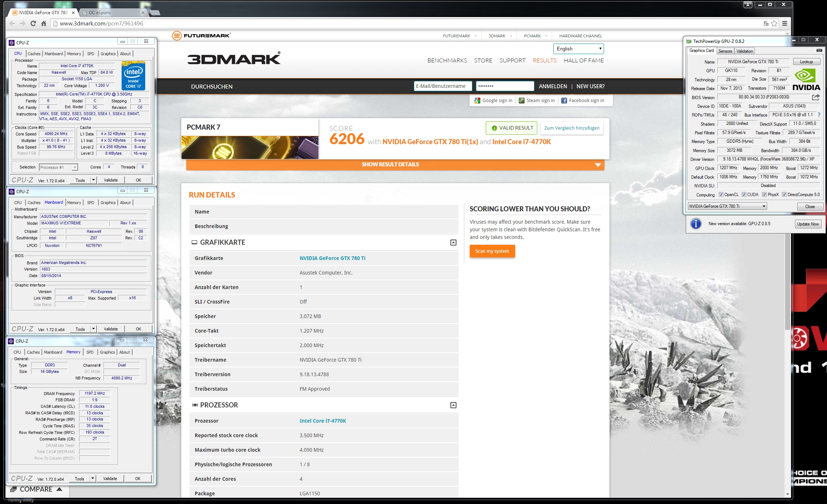Reload the 3dmark page
The height and width of the screenshot is (504, 827).
(33, 23)
